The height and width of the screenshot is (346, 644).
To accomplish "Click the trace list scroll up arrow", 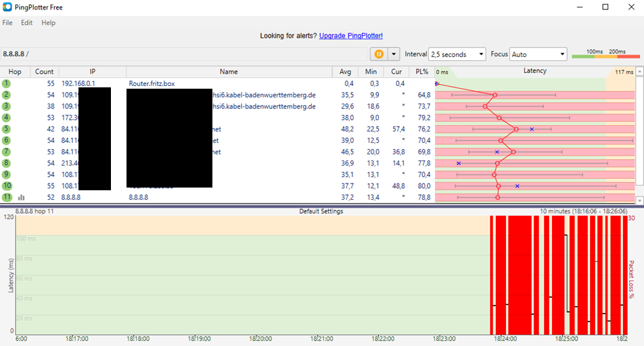I will [x=639, y=72].
